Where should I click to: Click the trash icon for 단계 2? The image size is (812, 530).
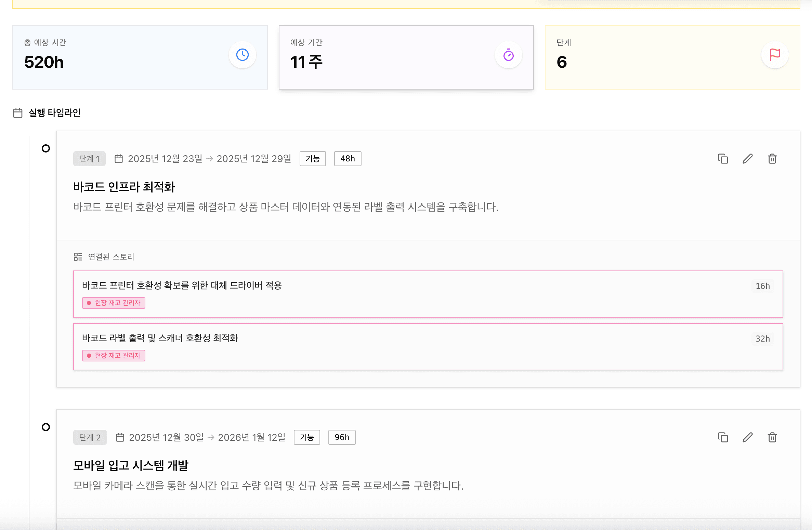(772, 437)
